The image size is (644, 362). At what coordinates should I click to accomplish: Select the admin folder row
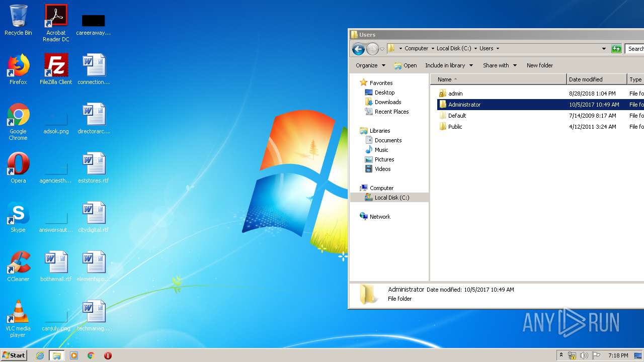pyautogui.click(x=540, y=94)
